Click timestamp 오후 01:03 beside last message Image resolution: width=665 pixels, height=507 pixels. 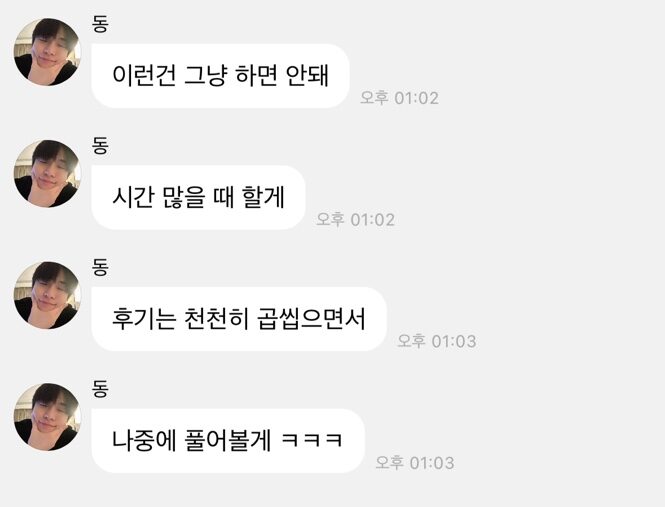tap(414, 463)
